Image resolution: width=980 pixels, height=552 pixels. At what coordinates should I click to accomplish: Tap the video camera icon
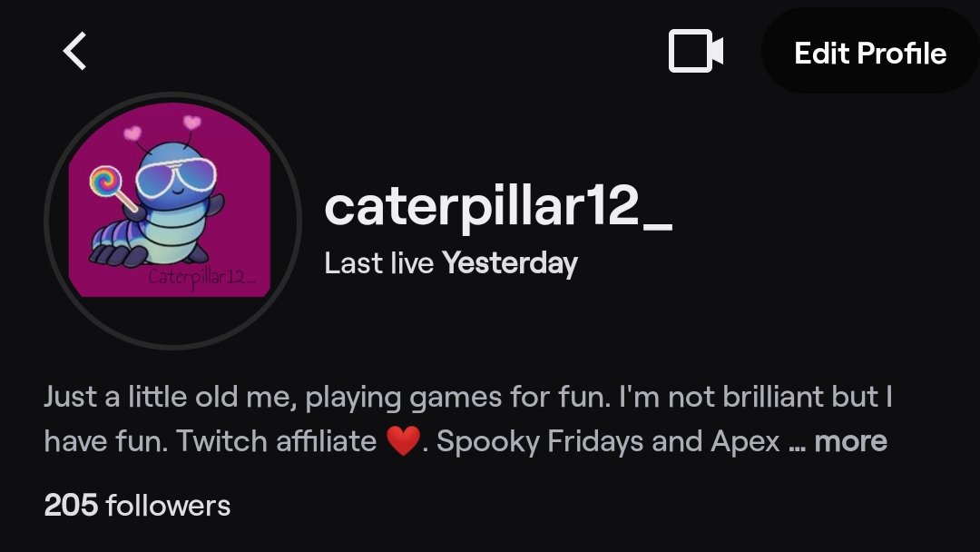[696, 51]
